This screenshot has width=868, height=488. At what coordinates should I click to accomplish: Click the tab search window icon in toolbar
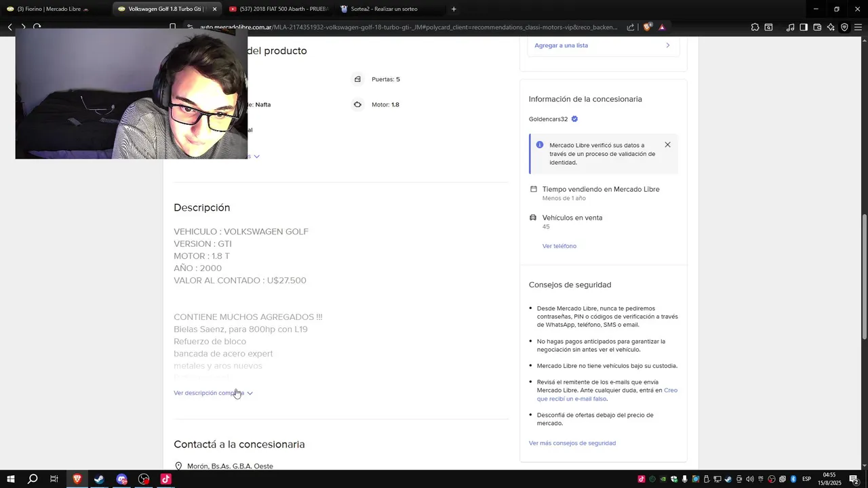[x=768, y=27]
